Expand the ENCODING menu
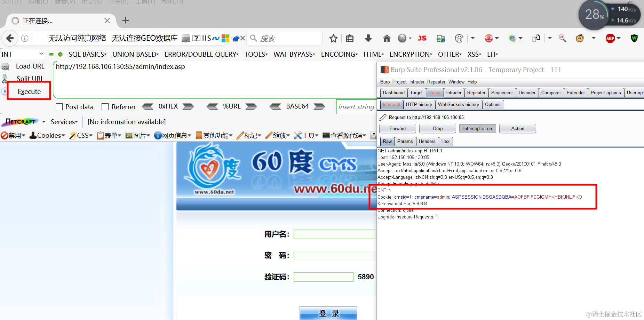 [x=340, y=54]
